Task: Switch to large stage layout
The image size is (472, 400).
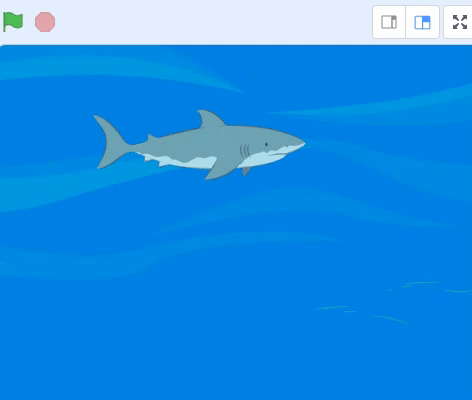Action: [422, 22]
